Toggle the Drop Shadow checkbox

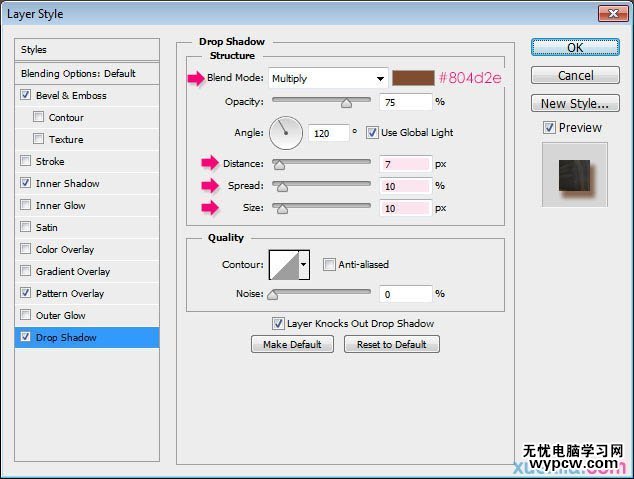pyautogui.click(x=25, y=337)
